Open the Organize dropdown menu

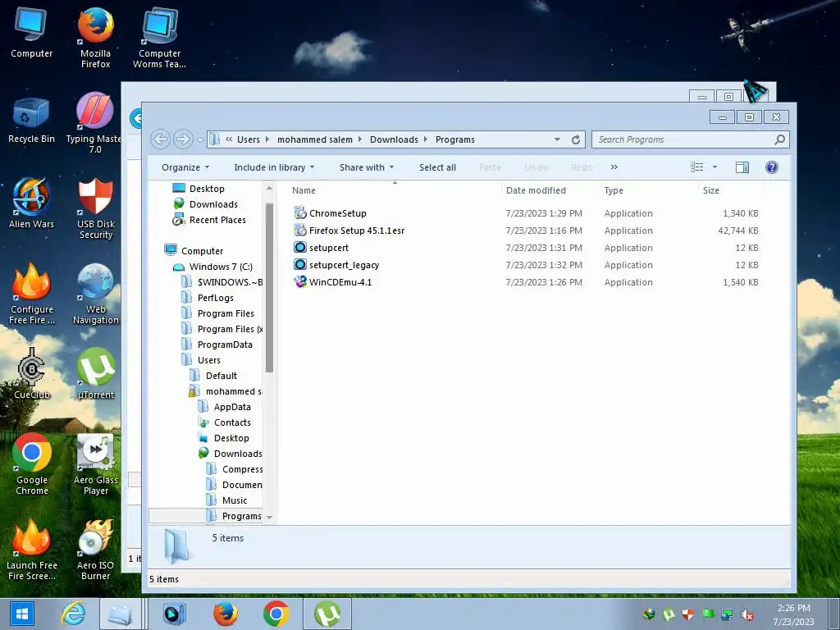pos(185,167)
